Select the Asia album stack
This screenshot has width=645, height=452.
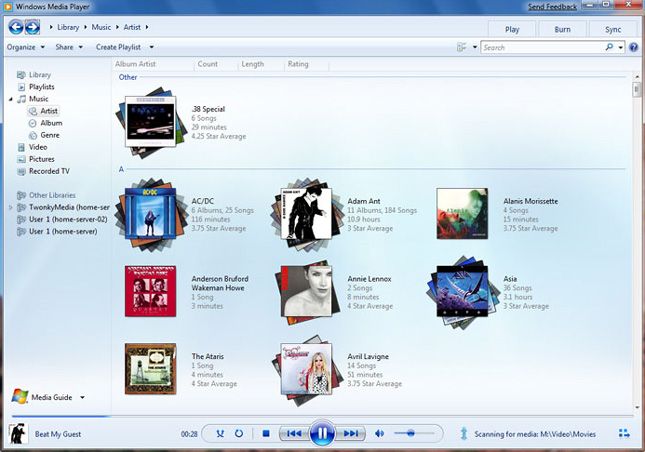click(x=462, y=292)
